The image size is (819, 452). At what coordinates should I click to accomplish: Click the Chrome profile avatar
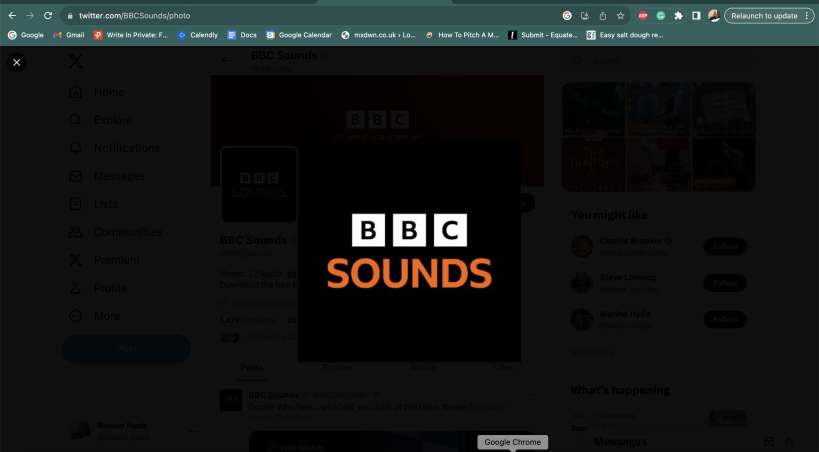tap(713, 16)
